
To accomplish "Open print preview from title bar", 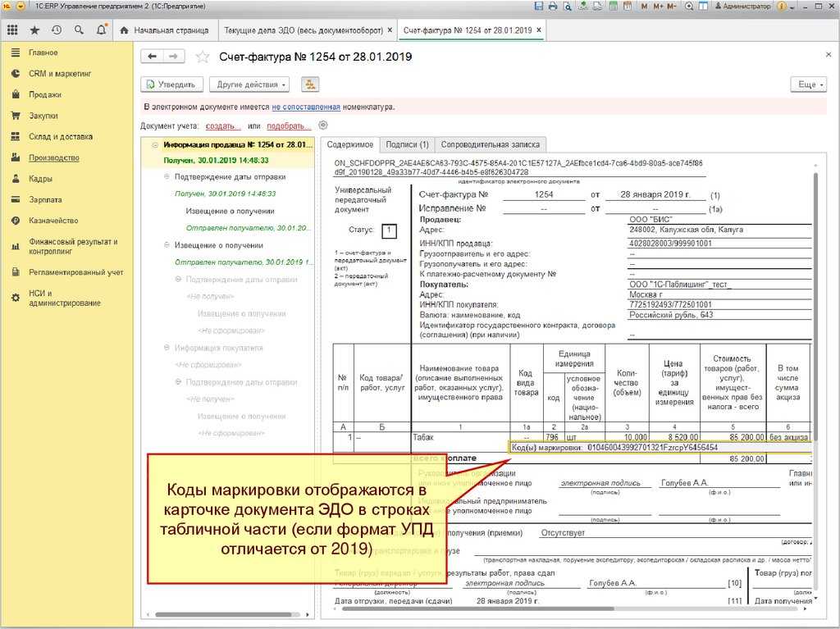I will [567, 7].
